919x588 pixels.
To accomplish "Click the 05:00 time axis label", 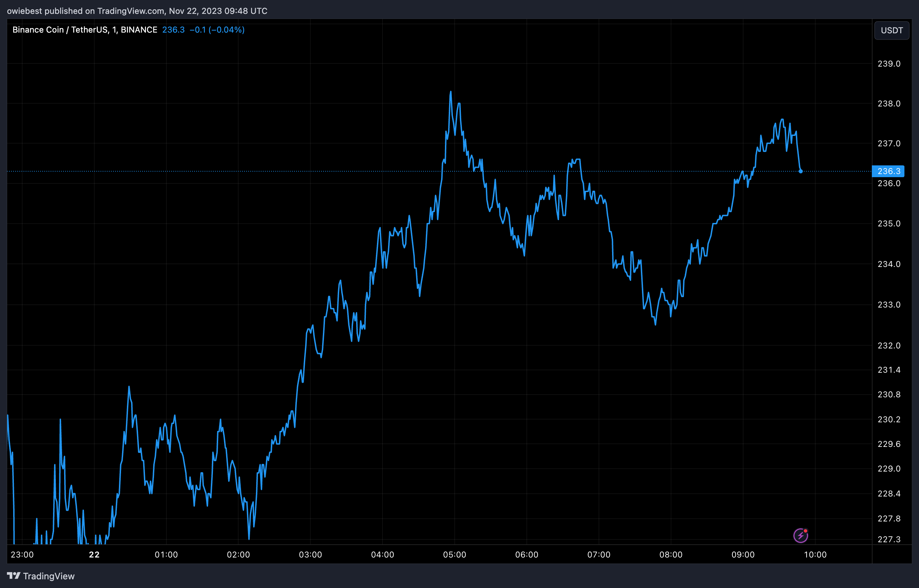I will tap(454, 554).
